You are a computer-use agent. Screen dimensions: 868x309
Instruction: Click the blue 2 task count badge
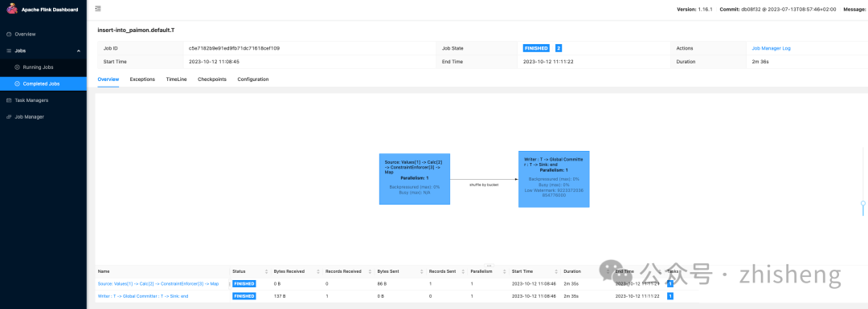click(559, 49)
